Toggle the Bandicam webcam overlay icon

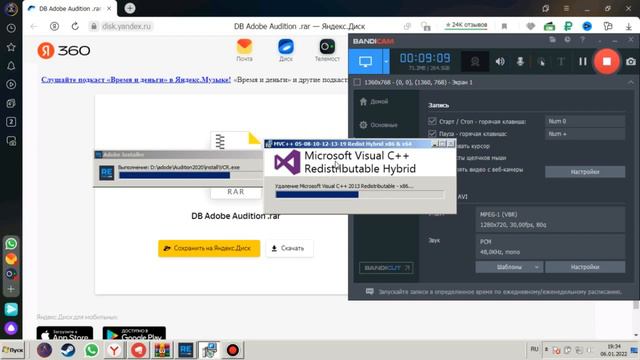475,62
